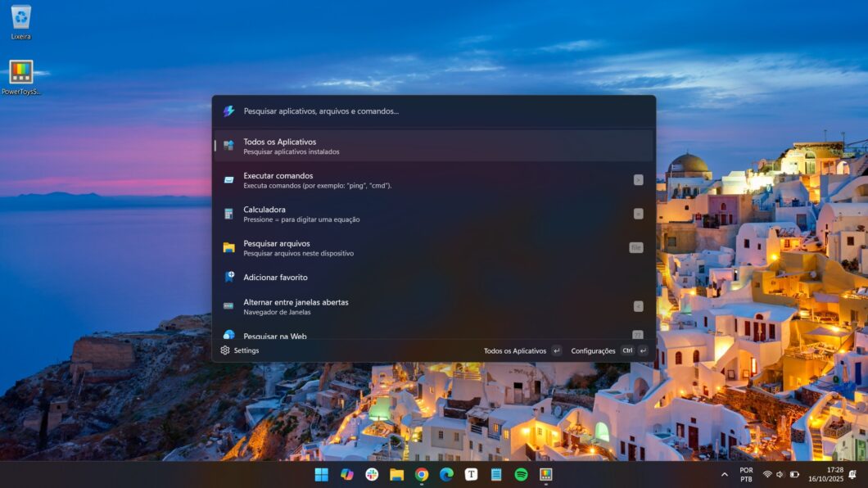Open the Windows Start menu

(x=322, y=475)
